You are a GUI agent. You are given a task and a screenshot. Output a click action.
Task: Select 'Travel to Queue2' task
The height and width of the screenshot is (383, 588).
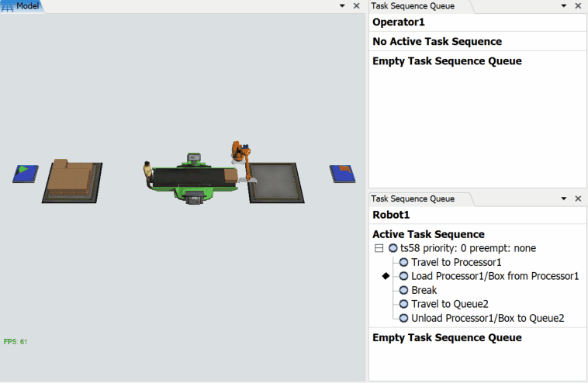click(x=449, y=304)
